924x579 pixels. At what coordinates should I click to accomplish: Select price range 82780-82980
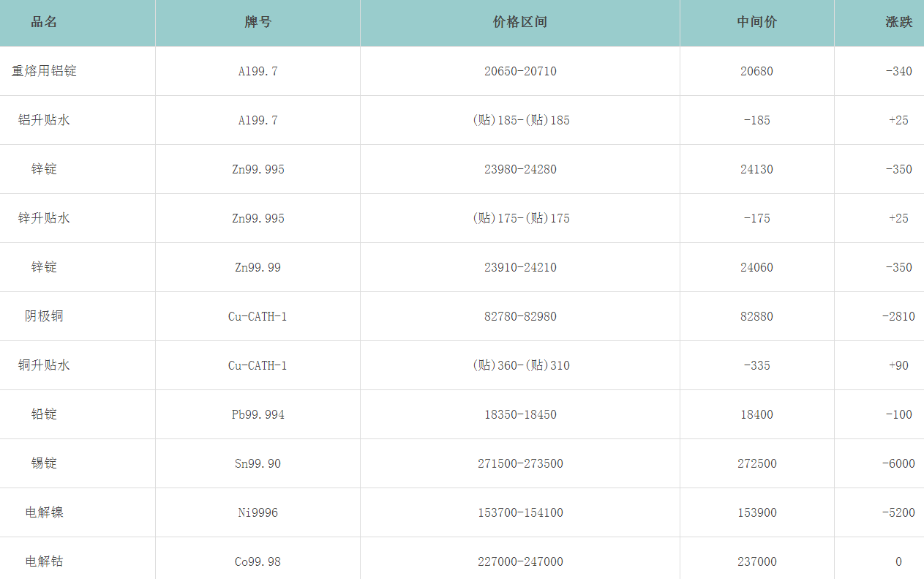coord(520,316)
